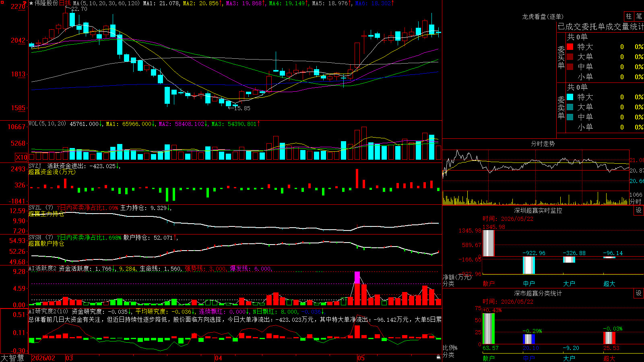The height and width of the screenshot is (362, 644).
Task: Click the 散户持仓: 52.071 value
Action: point(148,237)
